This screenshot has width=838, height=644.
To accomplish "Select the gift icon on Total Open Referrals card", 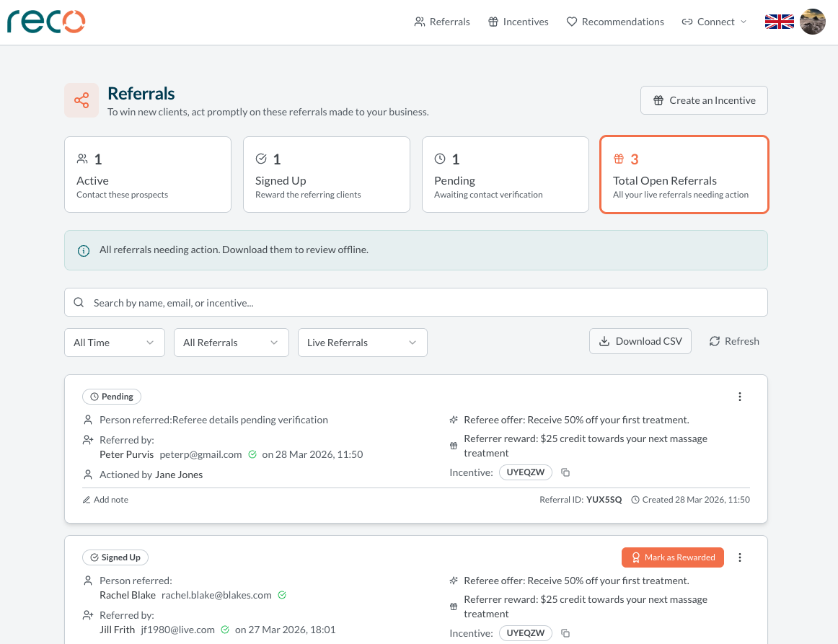I will [618, 157].
